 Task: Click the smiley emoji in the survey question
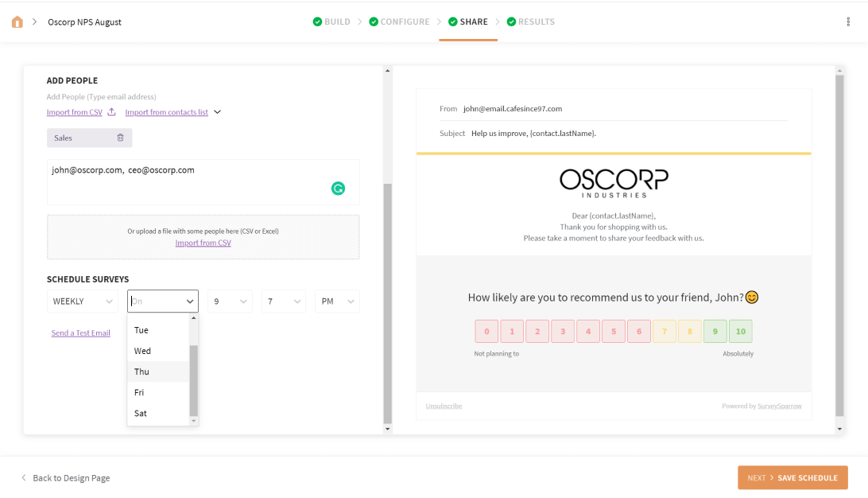tap(750, 297)
